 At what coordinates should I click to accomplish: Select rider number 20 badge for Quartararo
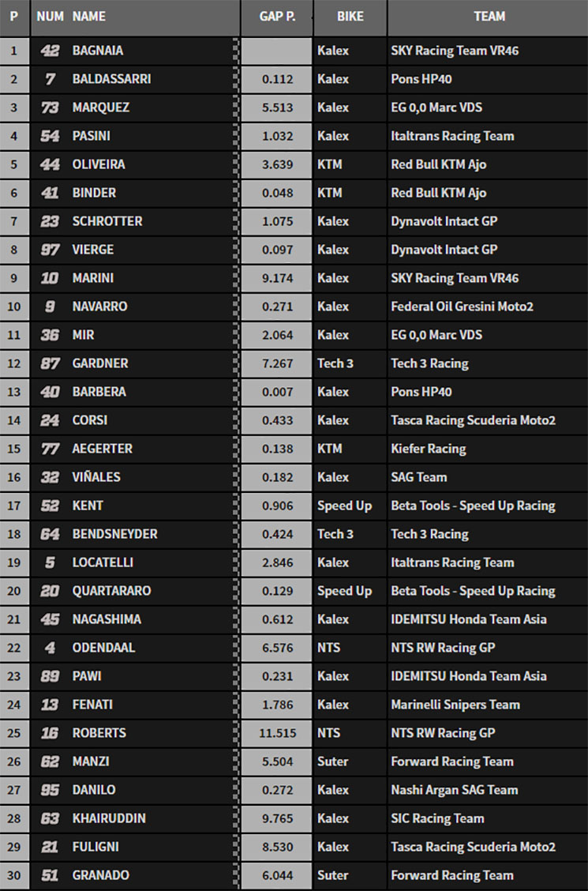(50, 591)
